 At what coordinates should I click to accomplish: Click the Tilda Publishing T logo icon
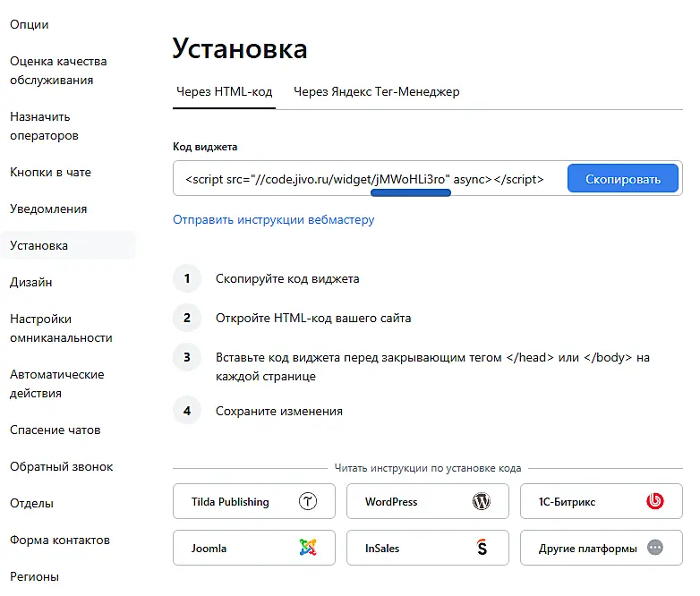(308, 501)
